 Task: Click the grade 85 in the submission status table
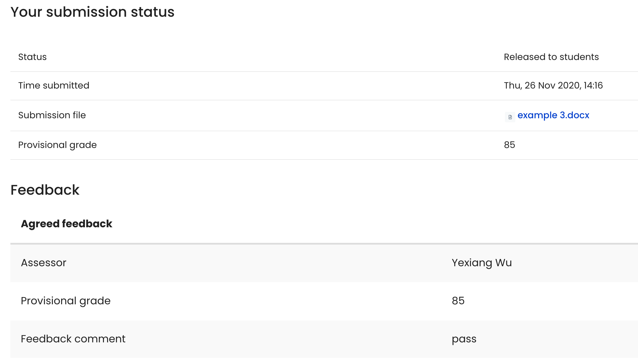510,145
